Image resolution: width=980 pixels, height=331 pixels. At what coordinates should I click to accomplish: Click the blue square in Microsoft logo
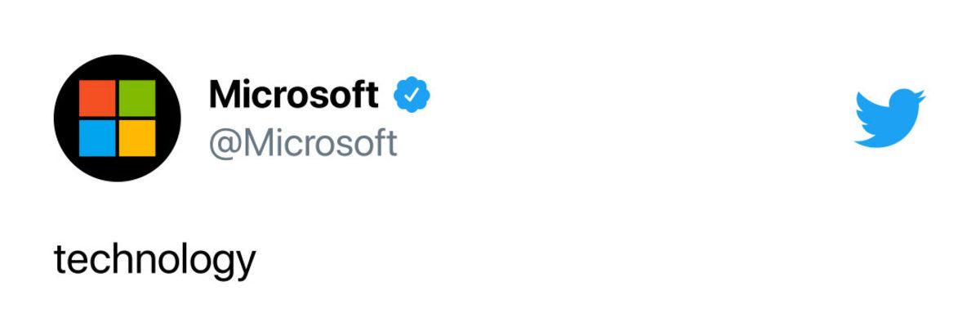coord(98,137)
